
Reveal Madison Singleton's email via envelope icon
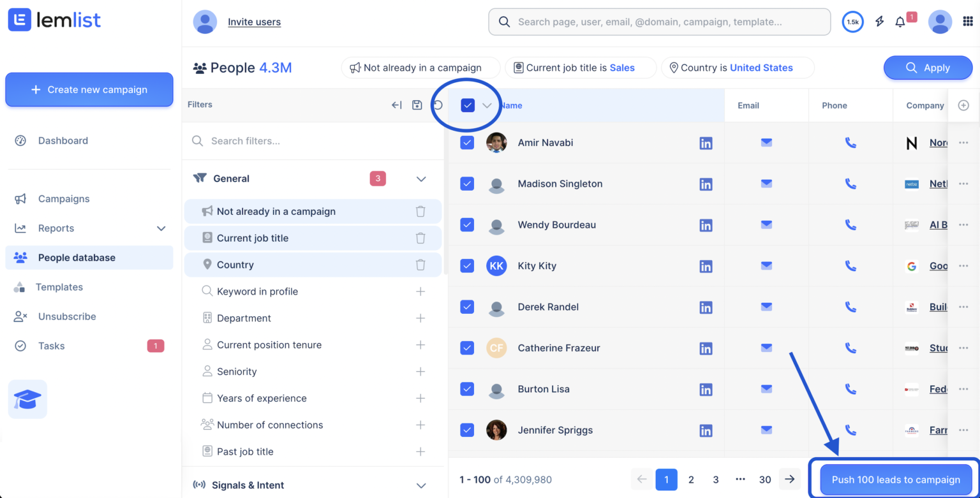pos(766,184)
